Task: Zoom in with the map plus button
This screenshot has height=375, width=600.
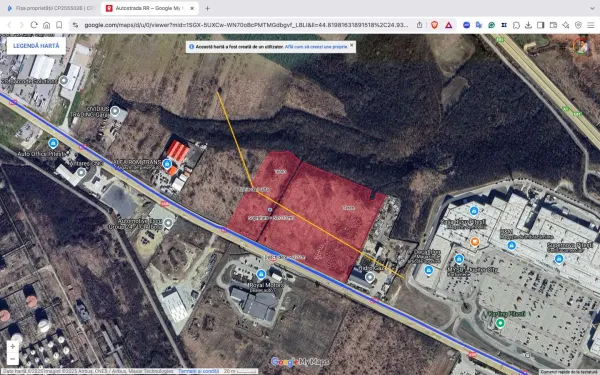Action: [13, 347]
